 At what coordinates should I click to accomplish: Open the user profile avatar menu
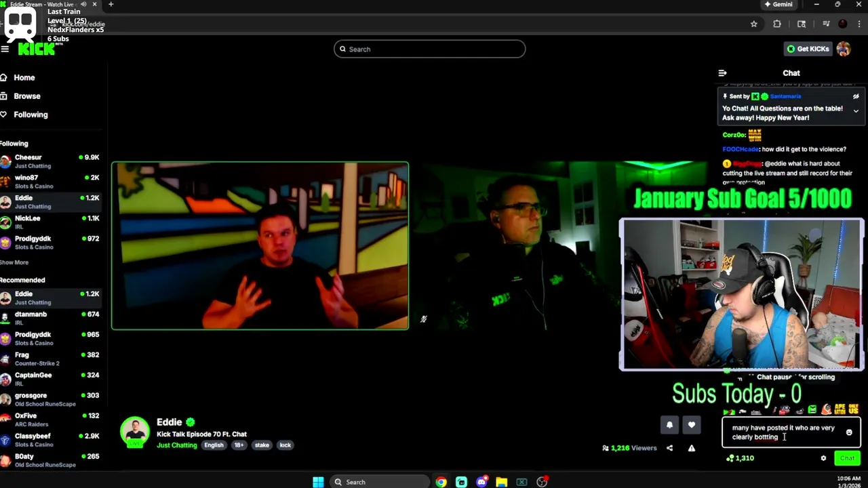pos(844,49)
